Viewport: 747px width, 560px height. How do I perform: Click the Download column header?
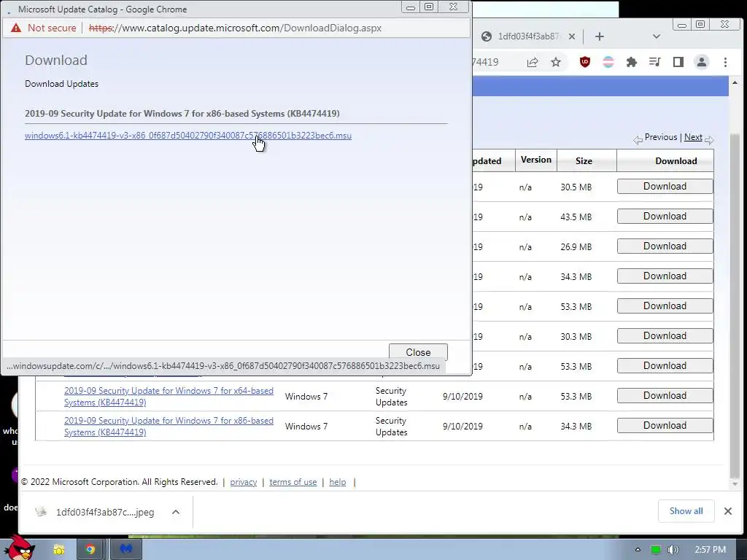[676, 161]
